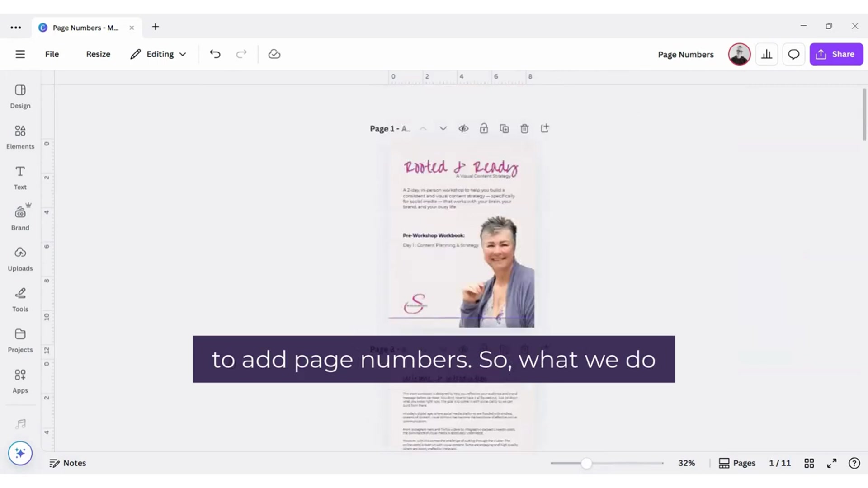Duplicate Page 1
This screenshot has width=868, height=488.
click(x=504, y=129)
